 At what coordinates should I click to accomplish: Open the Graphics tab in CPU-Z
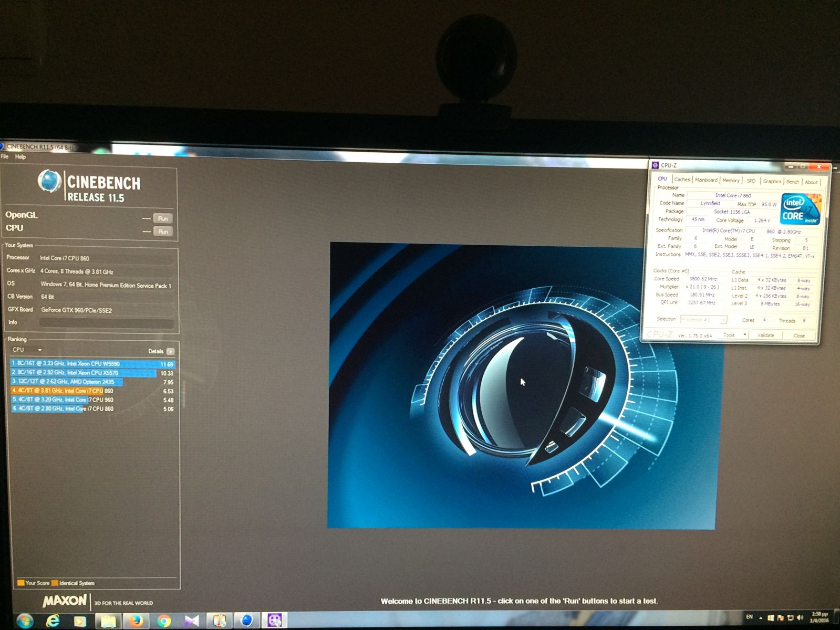pyautogui.click(x=772, y=182)
